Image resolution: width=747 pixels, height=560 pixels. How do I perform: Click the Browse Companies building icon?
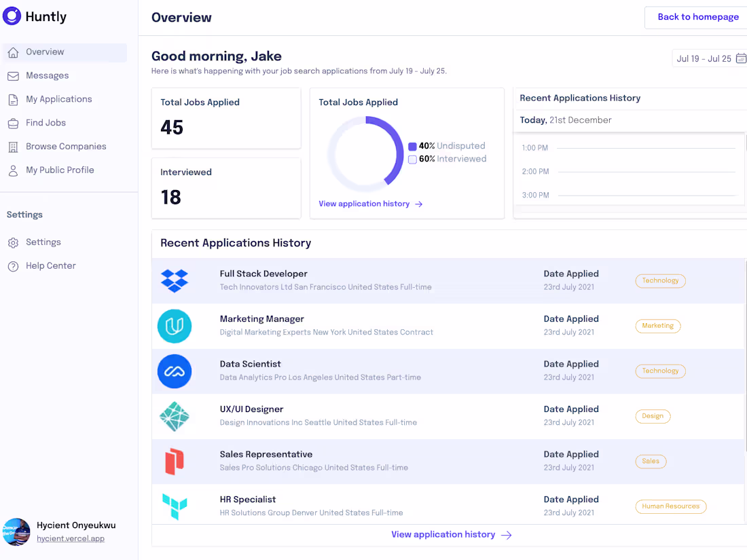pos(13,147)
